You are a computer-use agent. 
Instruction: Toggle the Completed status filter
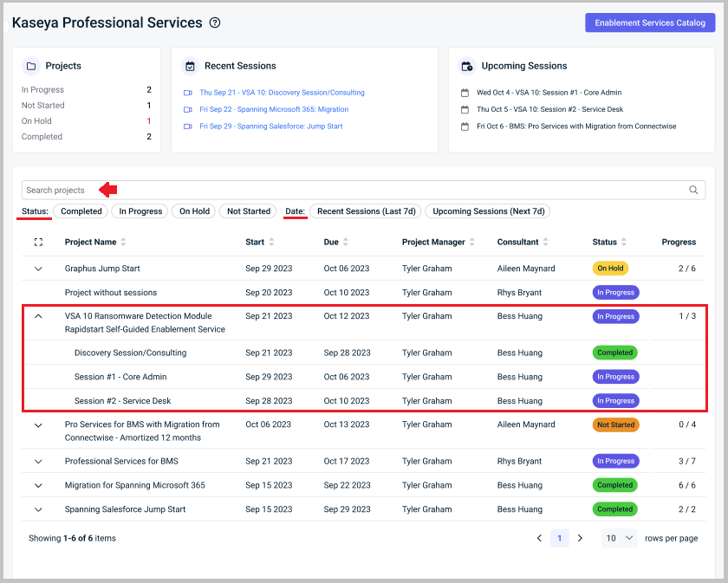tap(81, 211)
